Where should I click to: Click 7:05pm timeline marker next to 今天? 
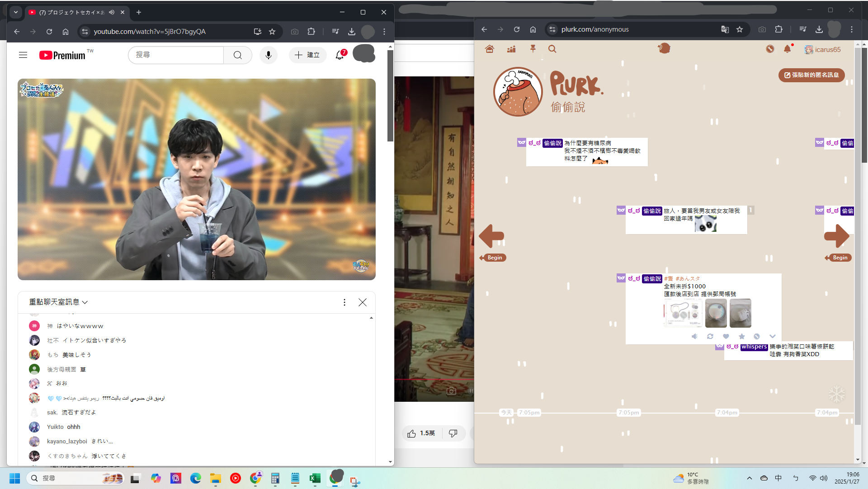tap(529, 413)
